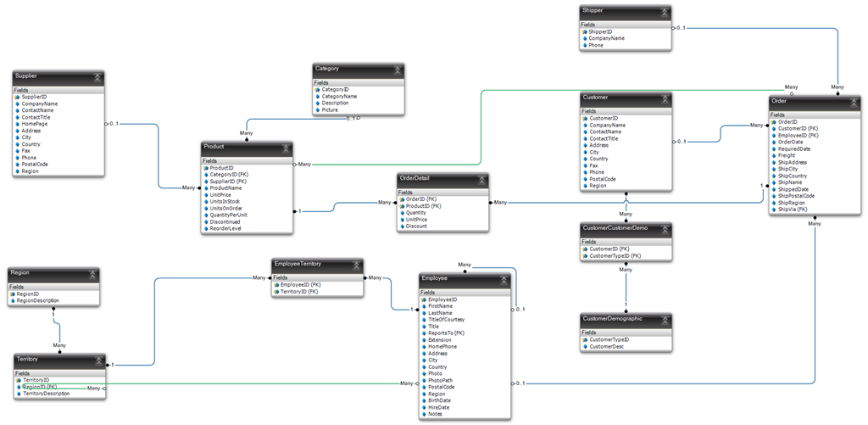
Task: Select the Discontinued field in Product
Action: 225,221
